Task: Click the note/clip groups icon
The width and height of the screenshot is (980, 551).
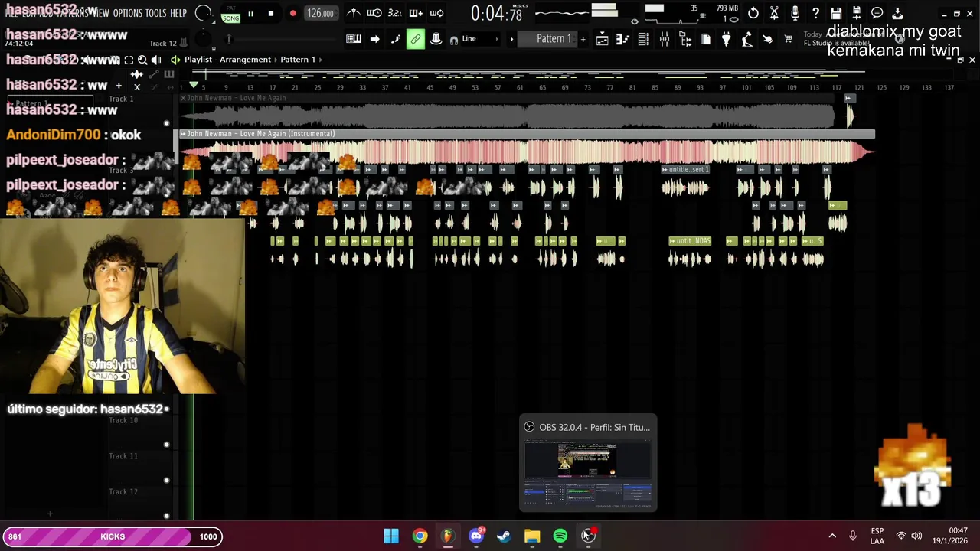Action: [395, 39]
